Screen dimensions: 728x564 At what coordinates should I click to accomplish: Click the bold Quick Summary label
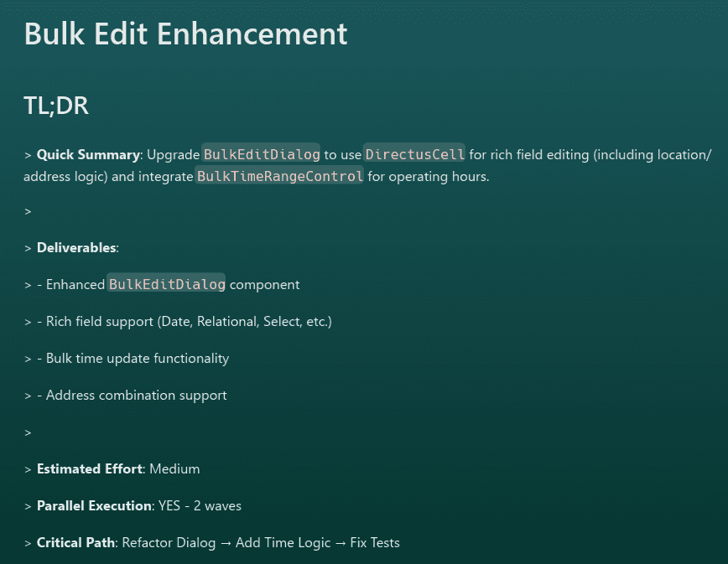tap(88, 155)
